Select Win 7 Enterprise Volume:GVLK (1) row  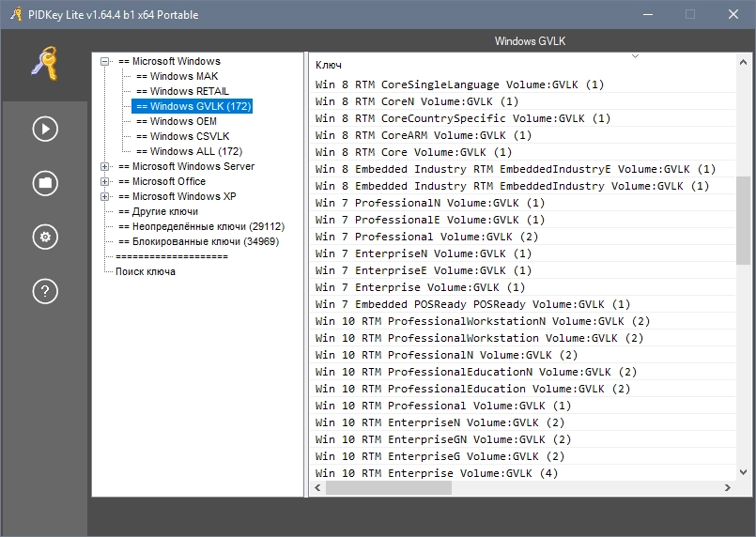tap(522, 287)
